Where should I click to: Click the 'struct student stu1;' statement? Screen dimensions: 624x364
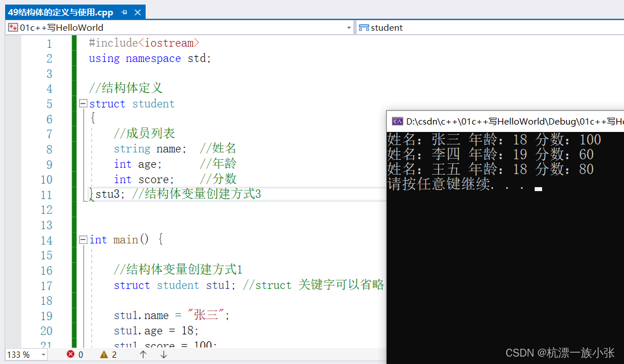coord(174,285)
